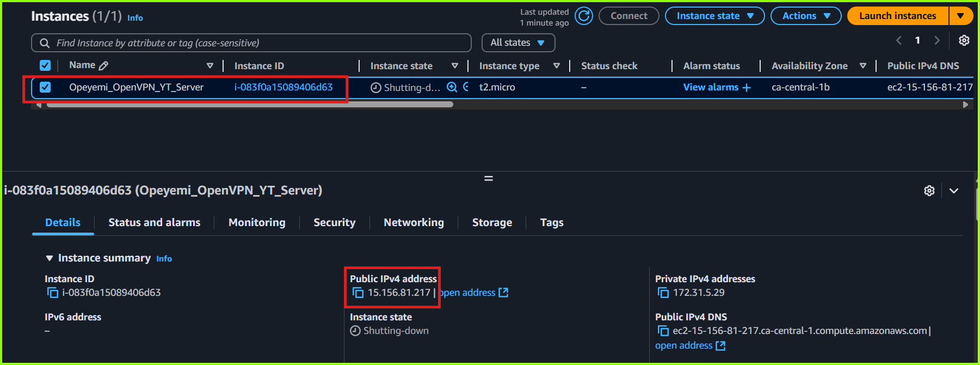980x365 pixels.
Task: Click the Alarm status column header
Action: click(711, 66)
